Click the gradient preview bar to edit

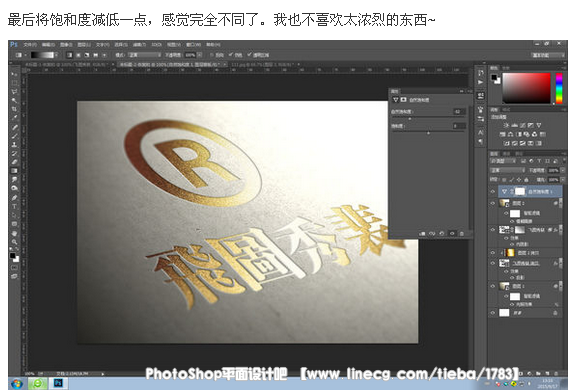[x=42, y=55]
